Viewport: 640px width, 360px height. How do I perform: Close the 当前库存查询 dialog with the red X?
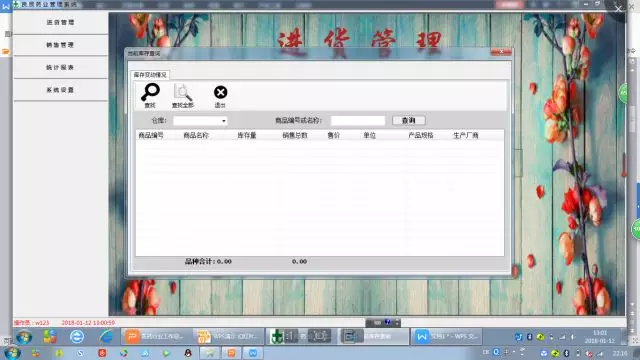[501, 52]
